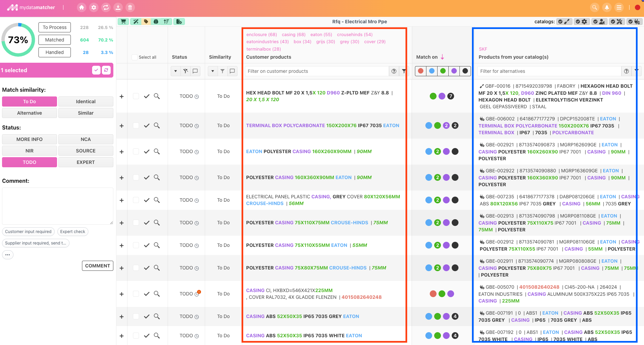The width and height of the screenshot is (644, 345).
Task: Open the alternatives filter dropdown arrow
Action: [x=636, y=71]
